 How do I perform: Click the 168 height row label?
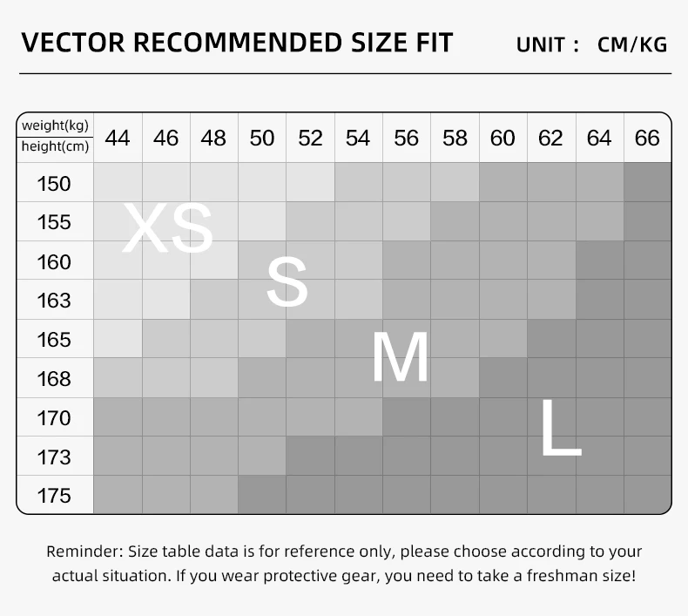tap(54, 378)
